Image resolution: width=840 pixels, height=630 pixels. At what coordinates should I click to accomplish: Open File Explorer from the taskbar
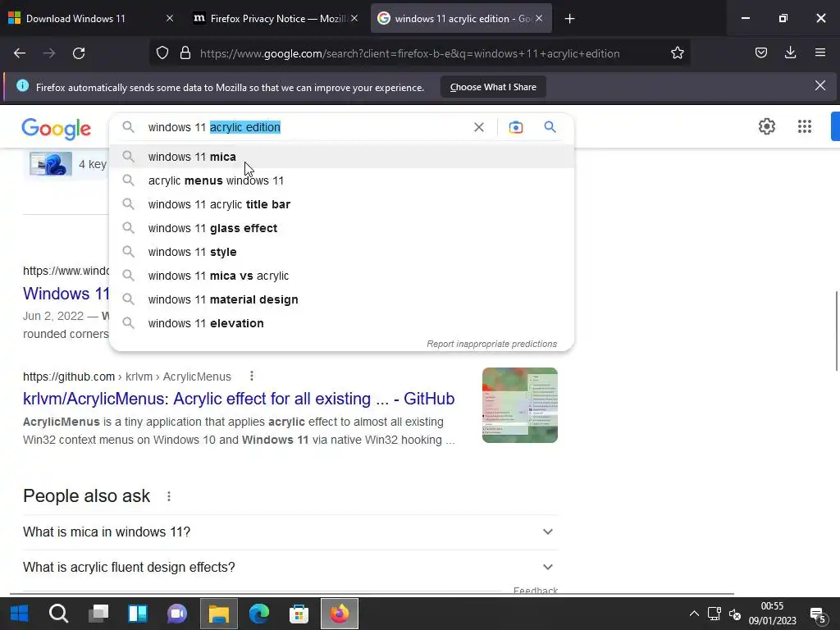pos(218,614)
